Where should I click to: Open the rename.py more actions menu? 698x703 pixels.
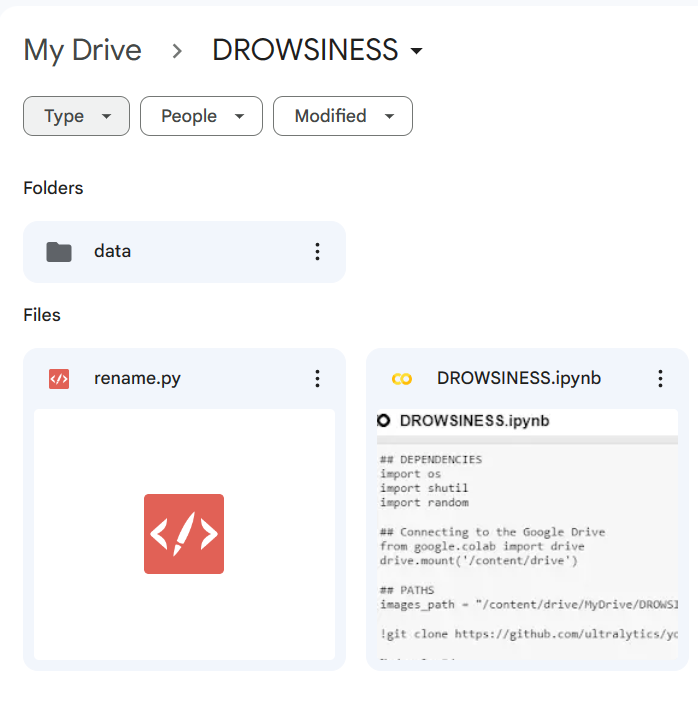317,378
